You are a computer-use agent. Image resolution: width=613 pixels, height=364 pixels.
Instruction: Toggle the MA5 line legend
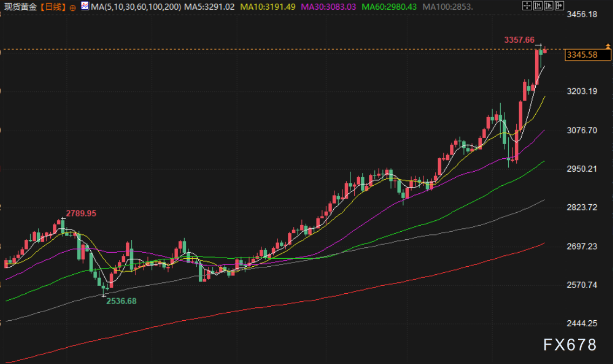click(210, 7)
